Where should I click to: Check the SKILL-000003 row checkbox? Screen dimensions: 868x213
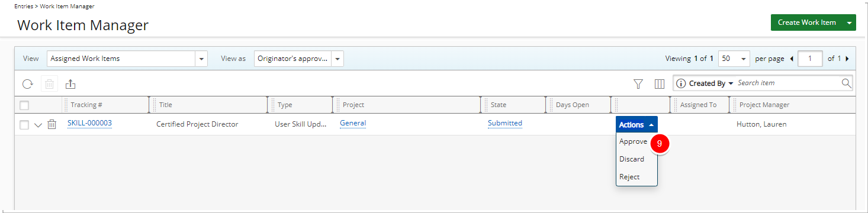coord(24,125)
